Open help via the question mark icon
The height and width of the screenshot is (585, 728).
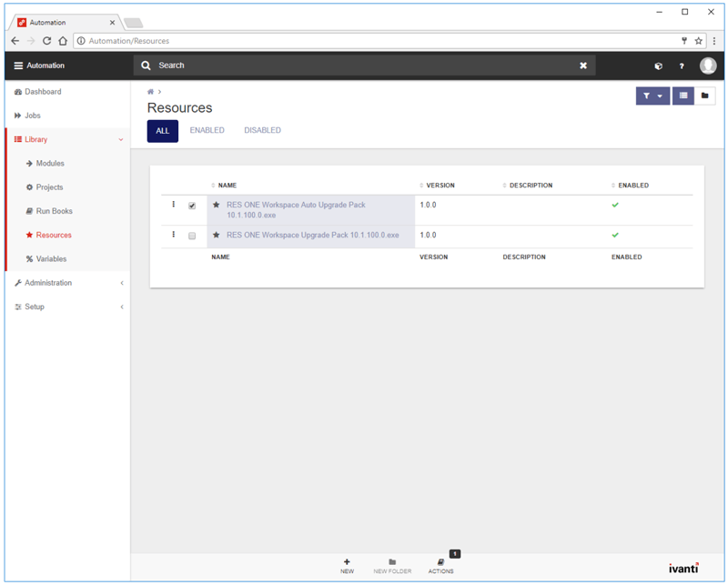point(682,66)
